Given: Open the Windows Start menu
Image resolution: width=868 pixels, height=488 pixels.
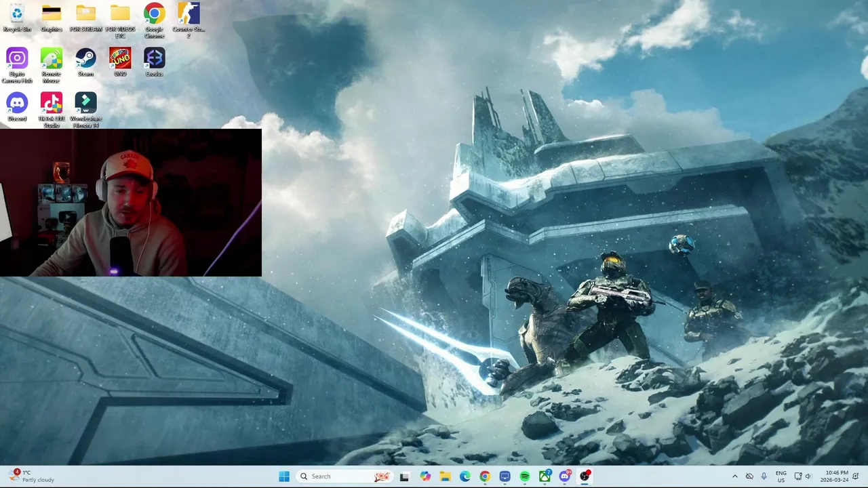Looking at the screenshot, I should pyautogui.click(x=284, y=476).
